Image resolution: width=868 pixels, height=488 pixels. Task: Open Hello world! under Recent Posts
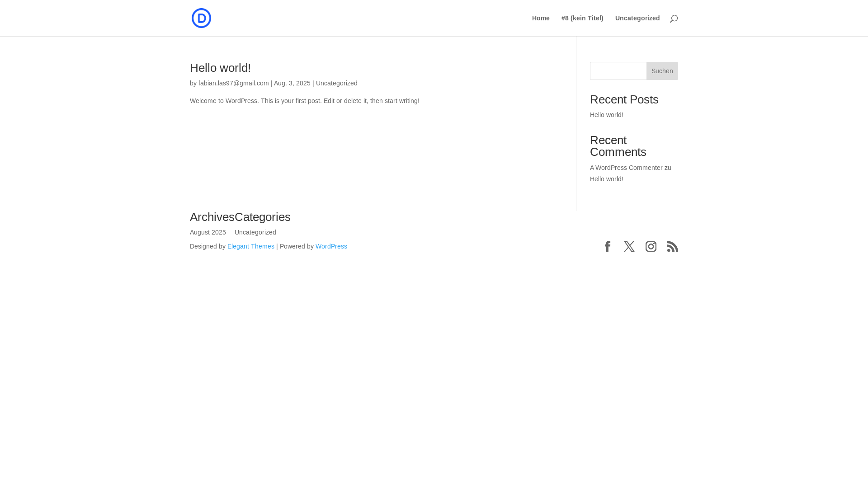click(x=607, y=115)
